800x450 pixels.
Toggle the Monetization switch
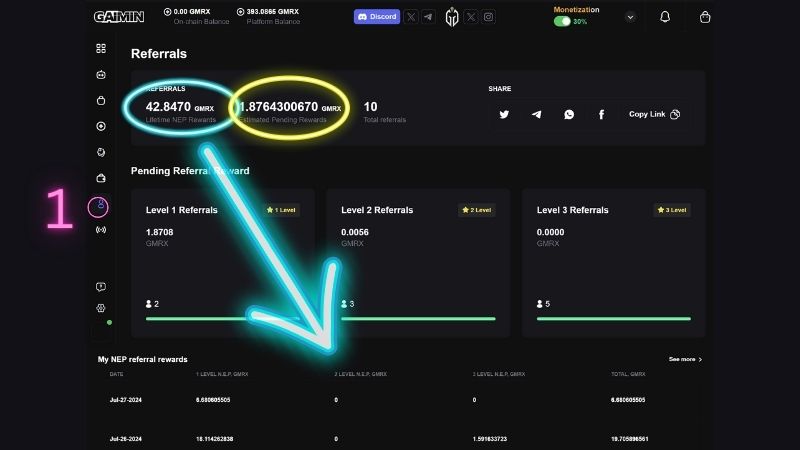coord(562,21)
